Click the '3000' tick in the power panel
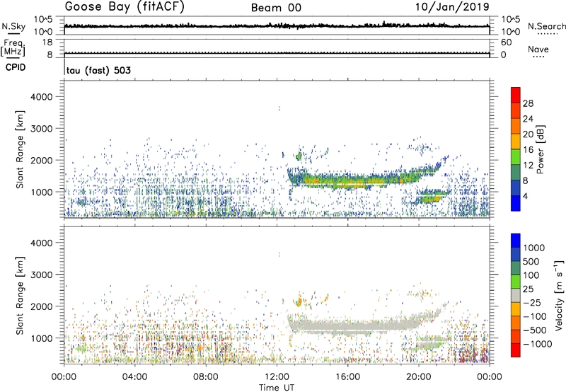Screen dimensions: 566x392 pyautogui.click(x=42, y=129)
